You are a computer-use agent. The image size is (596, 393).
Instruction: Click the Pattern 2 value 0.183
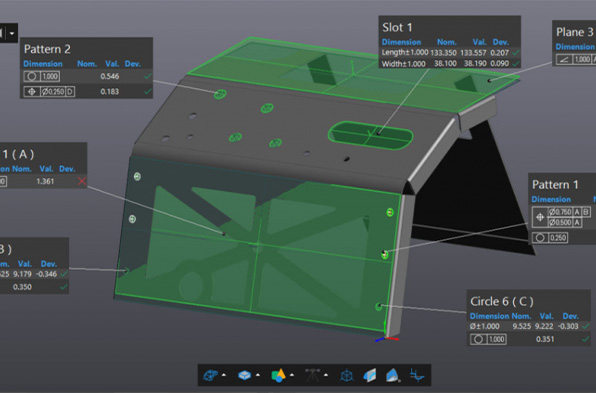click(x=110, y=92)
